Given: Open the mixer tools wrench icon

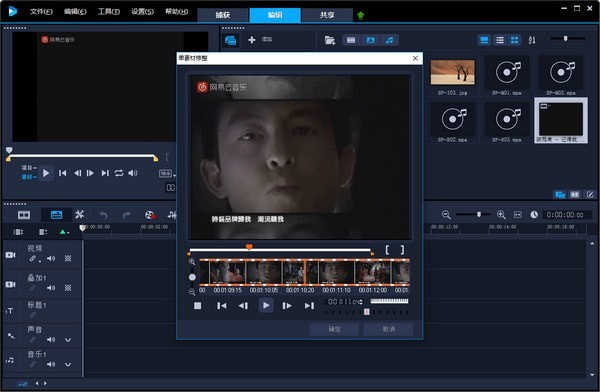Looking at the screenshot, I should 80,214.
